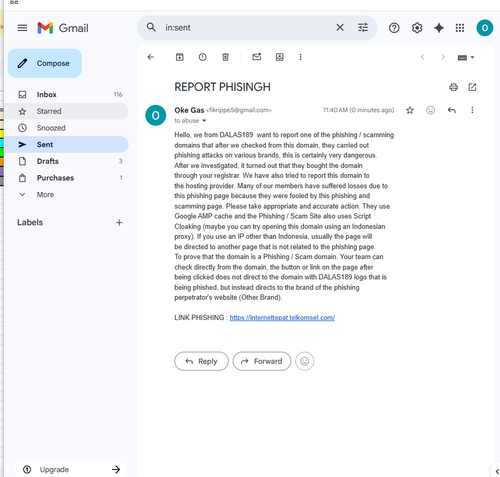Image resolution: width=500 pixels, height=477 pixels.
Task: Click the Upgrade button
Action: click(x=70, y=469)
